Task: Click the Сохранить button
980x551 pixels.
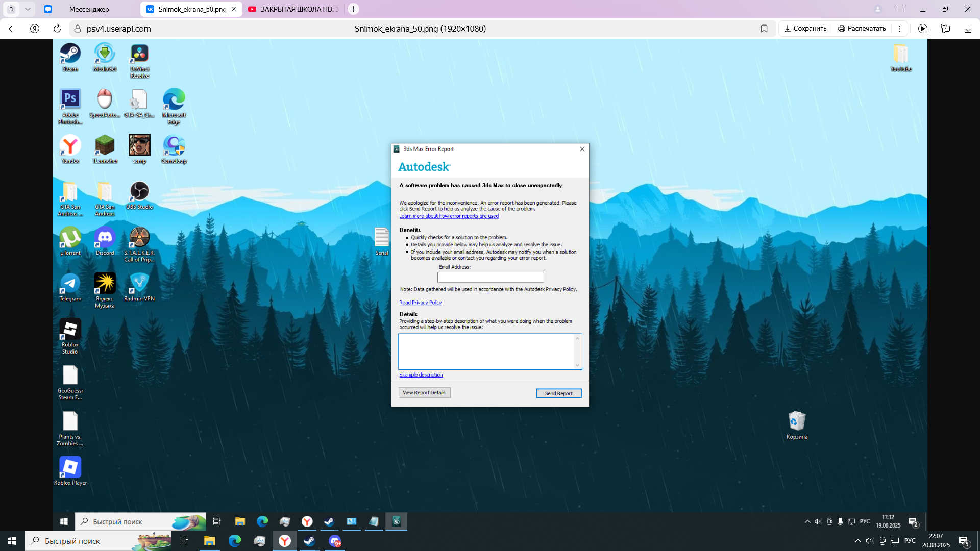Action: pos(805,29)
